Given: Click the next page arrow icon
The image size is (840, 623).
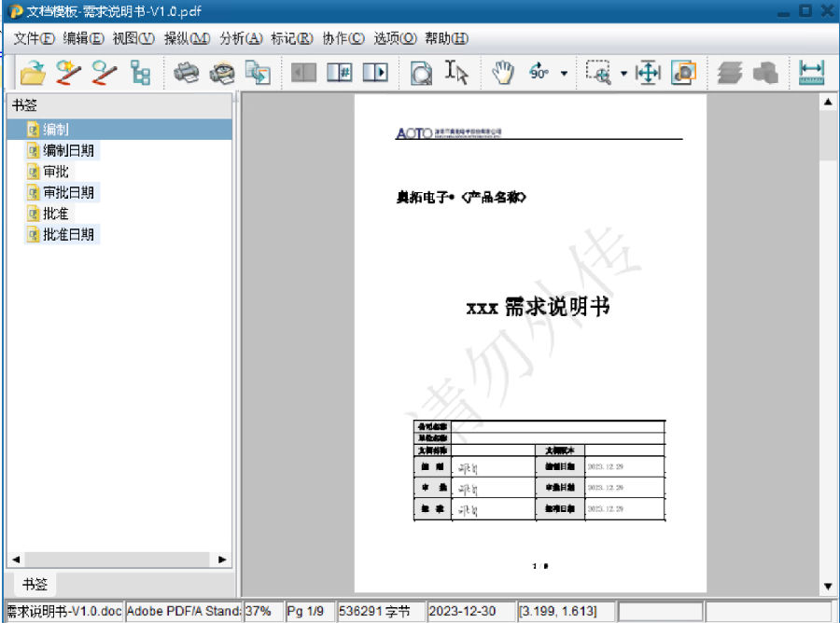Looking at the screenshot, I should (x=375, y=73).
